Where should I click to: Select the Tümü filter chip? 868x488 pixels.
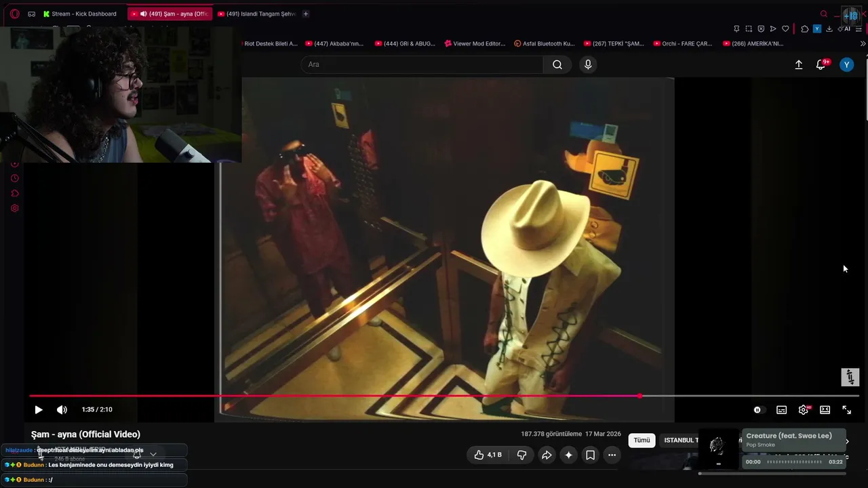[642, 440]
